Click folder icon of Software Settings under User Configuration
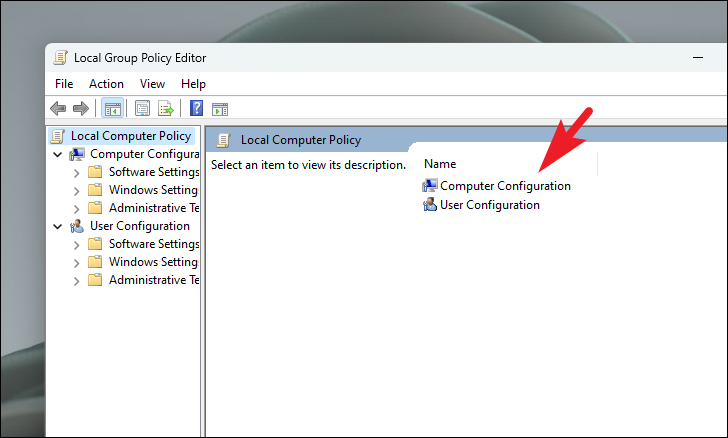This screenshot has height=438, width=728. pyautogui.click(x=95, y=244)
